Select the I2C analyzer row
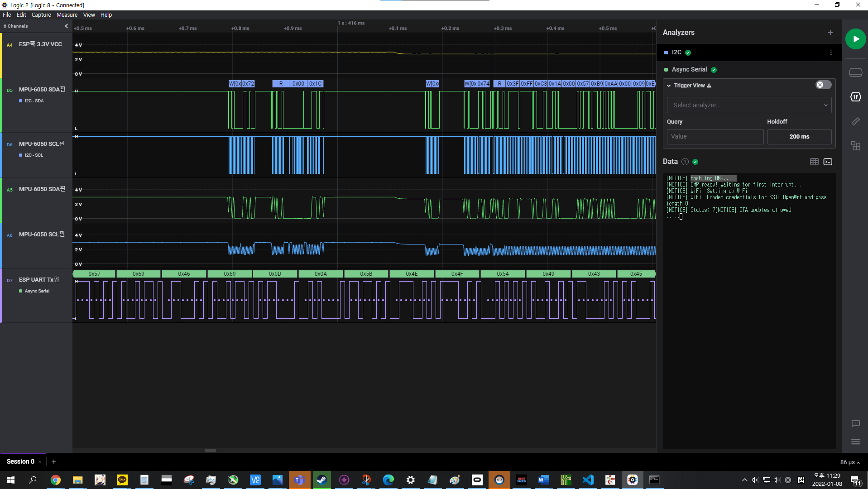The width and height of the screenshot is (868, 489). tap(748, 53)
